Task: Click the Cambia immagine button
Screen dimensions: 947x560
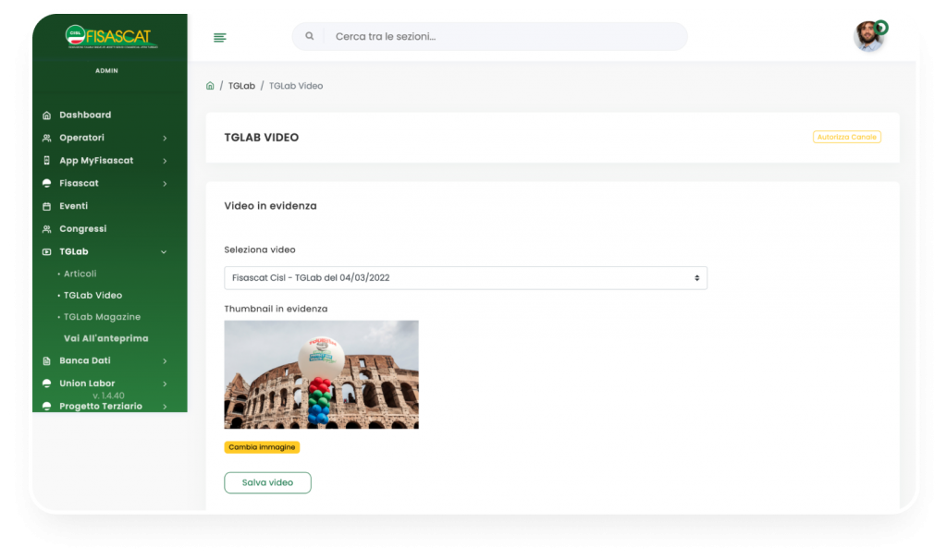Action: tap(262, 447)
